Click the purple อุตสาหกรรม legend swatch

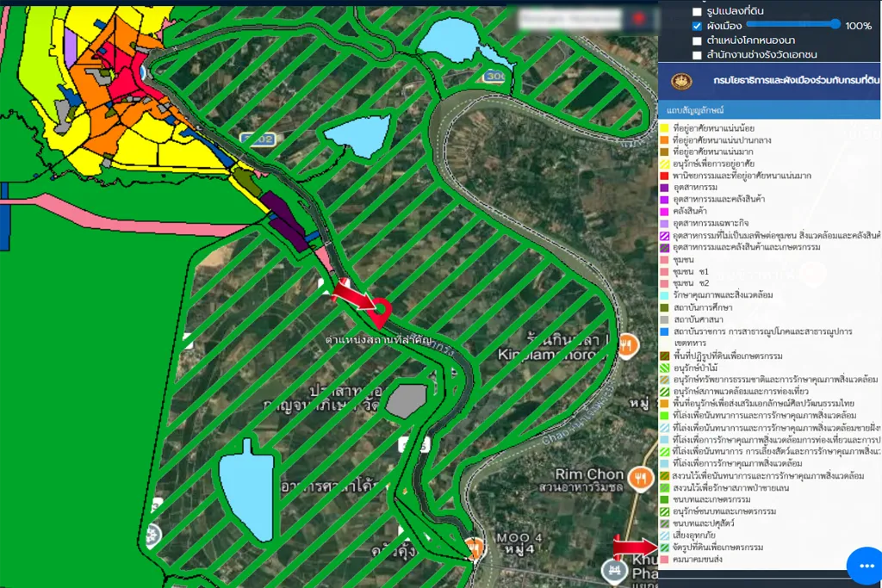pos(664,187)
